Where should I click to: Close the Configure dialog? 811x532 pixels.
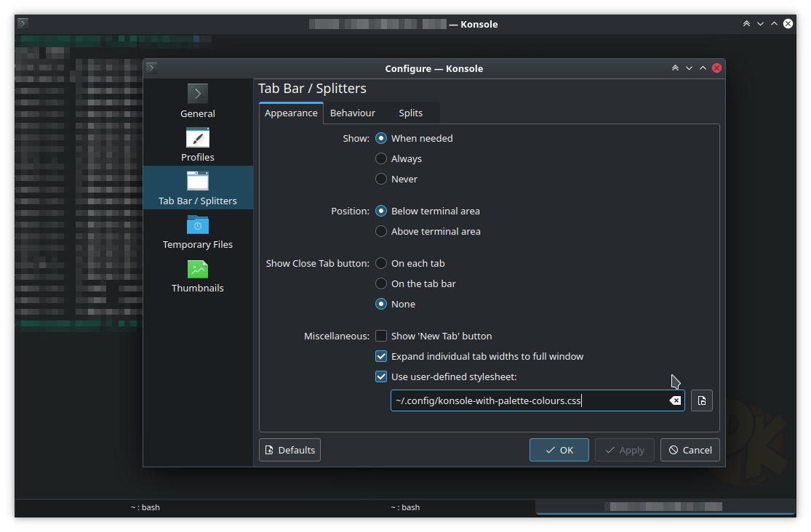[717, 68]
